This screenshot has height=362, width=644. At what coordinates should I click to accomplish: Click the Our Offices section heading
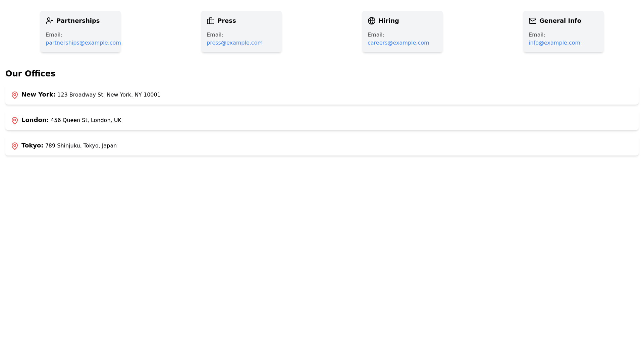pyautogui.click(x=30, y=74)
